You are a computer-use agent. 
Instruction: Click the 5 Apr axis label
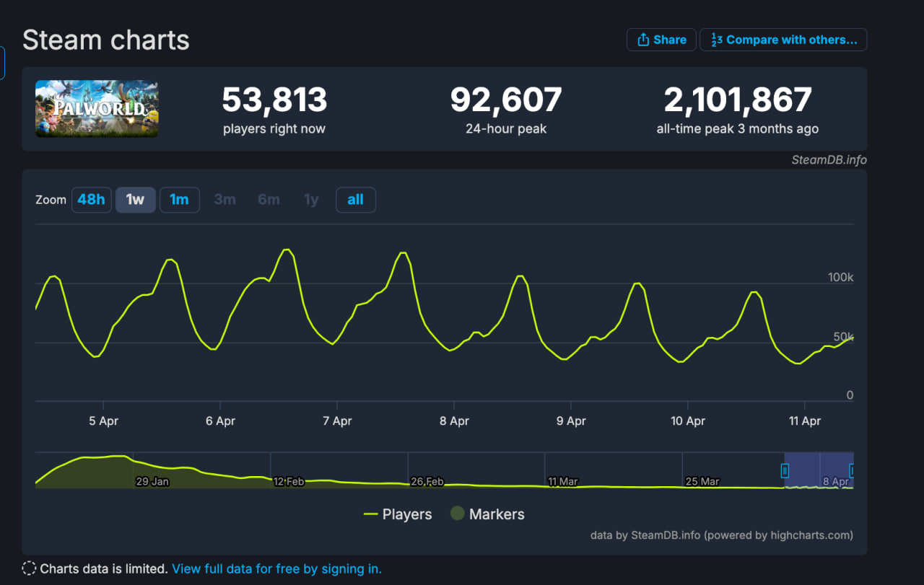(103, 421)
